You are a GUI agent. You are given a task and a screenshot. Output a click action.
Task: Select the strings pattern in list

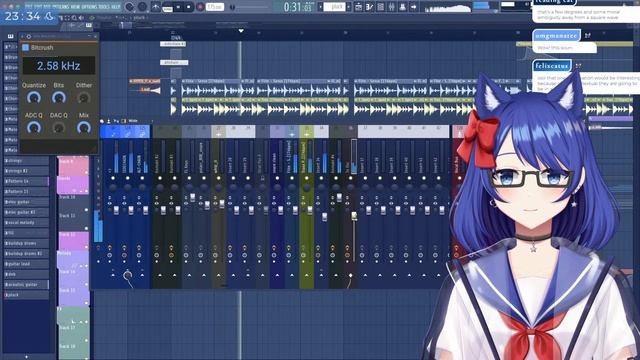[x=26, y=161]
